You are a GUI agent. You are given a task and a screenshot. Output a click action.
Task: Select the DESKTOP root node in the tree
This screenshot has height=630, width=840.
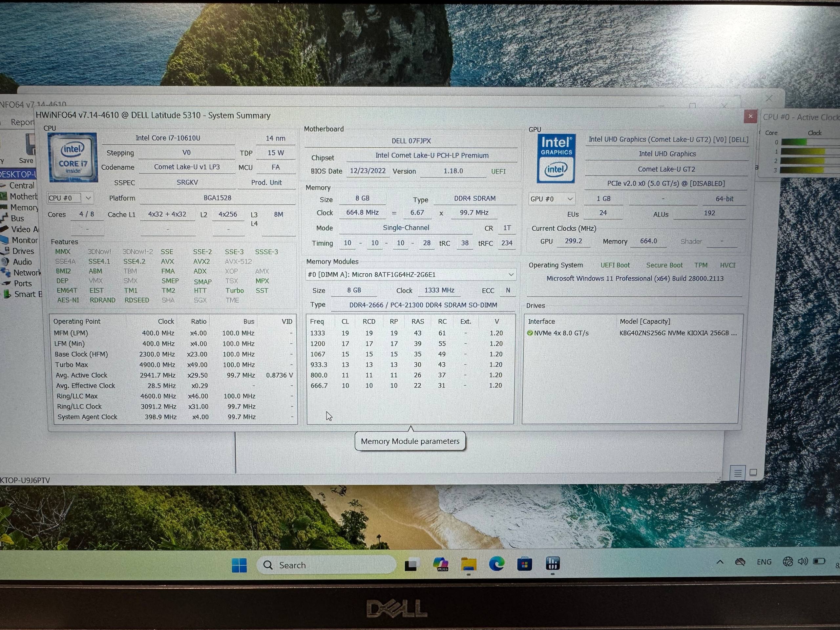(18, 174)
